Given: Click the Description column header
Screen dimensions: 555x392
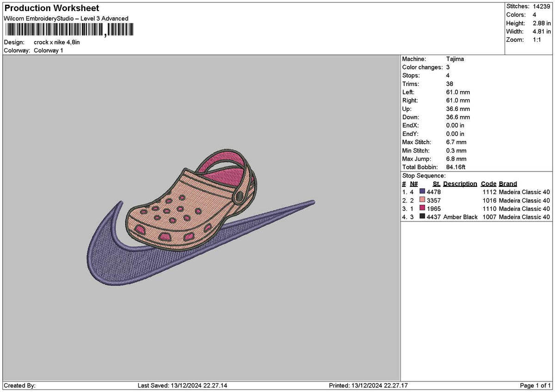Looking at the screenshot, I should pyautogui.click(x=460, y=184).
